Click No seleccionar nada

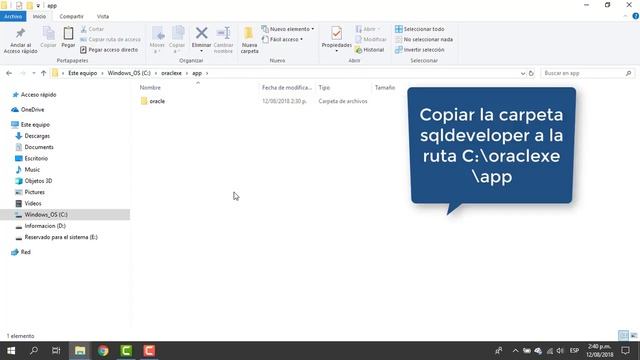pyautogui.click(x=424, y=39)
